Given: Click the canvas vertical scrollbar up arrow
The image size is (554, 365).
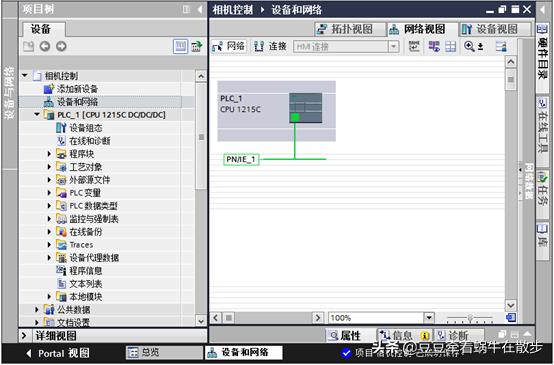Looking at the screenshot, I should [511, 62].
